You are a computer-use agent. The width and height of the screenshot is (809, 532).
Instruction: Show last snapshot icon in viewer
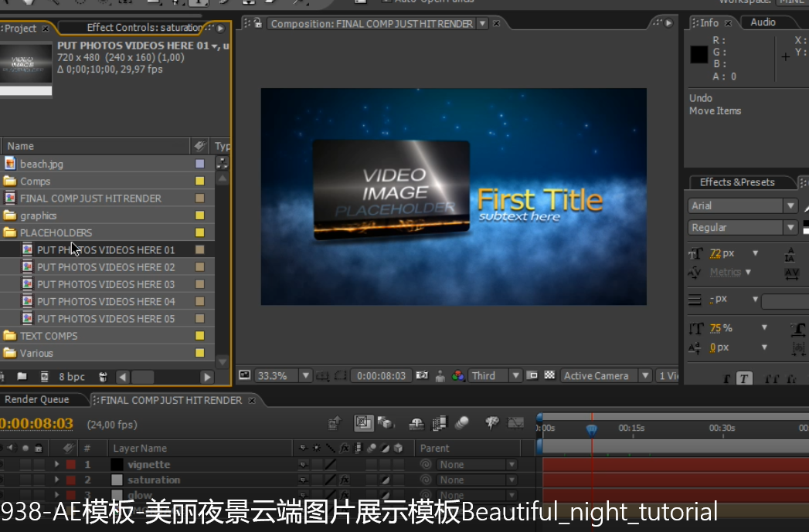pyautogui.click(x=440, y=376)
